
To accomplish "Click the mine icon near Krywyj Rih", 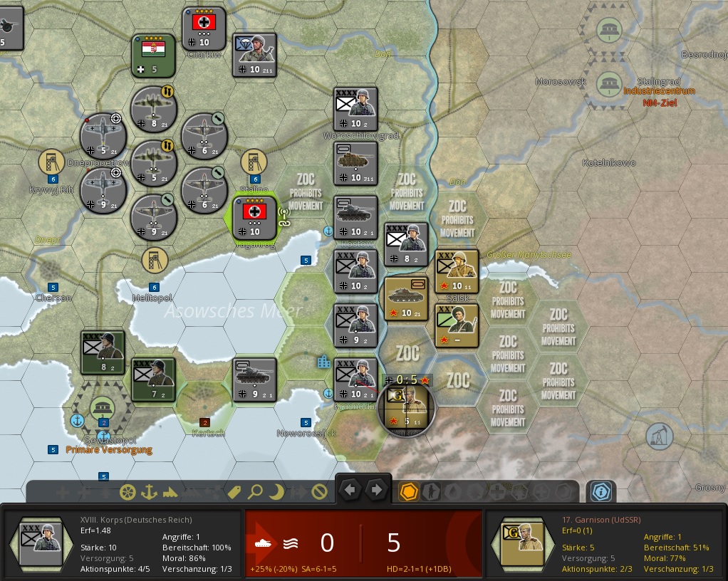I will pos(51,162).
